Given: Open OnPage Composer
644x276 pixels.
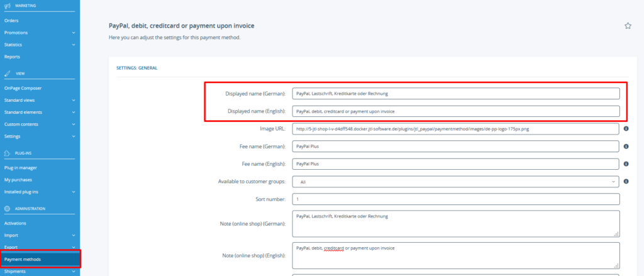Looking at the screenshot, I should click(23, 88).
